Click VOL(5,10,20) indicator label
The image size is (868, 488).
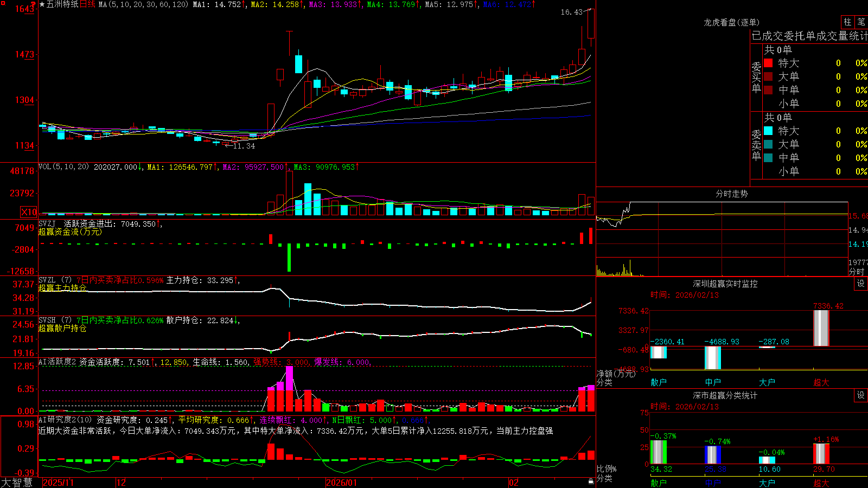click(x=63, y=167)
